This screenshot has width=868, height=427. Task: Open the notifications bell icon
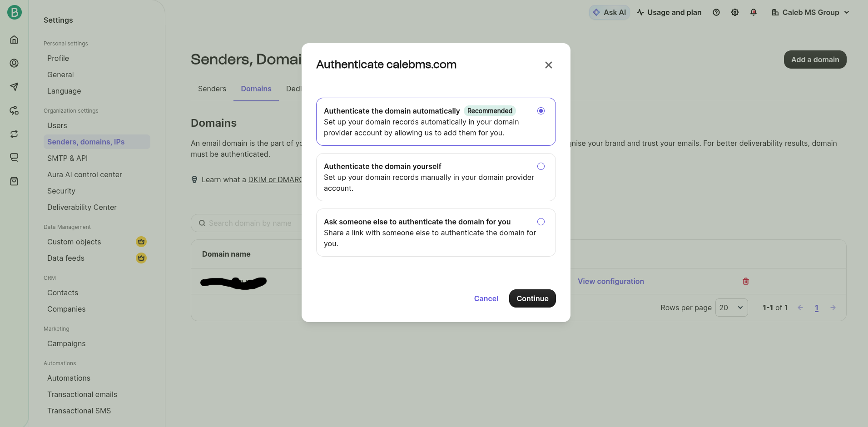pos(754,12)
